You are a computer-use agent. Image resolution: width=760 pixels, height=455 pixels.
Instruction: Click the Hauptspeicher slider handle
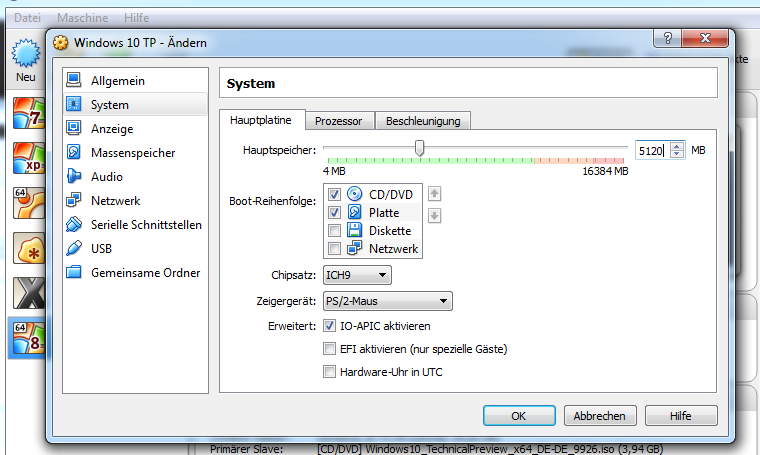tap(420, 148)
